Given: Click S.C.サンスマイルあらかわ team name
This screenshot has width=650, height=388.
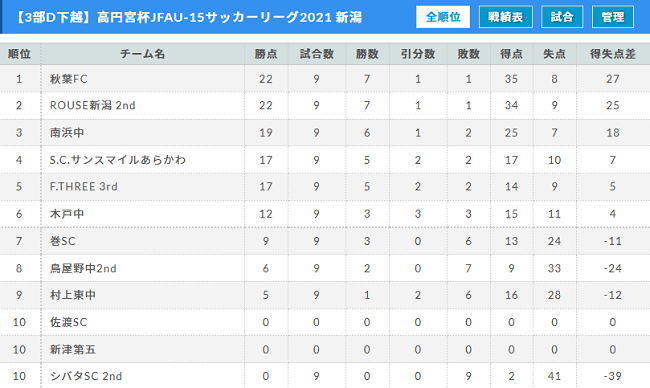Looking at the screenshot, I should point(118,160).
